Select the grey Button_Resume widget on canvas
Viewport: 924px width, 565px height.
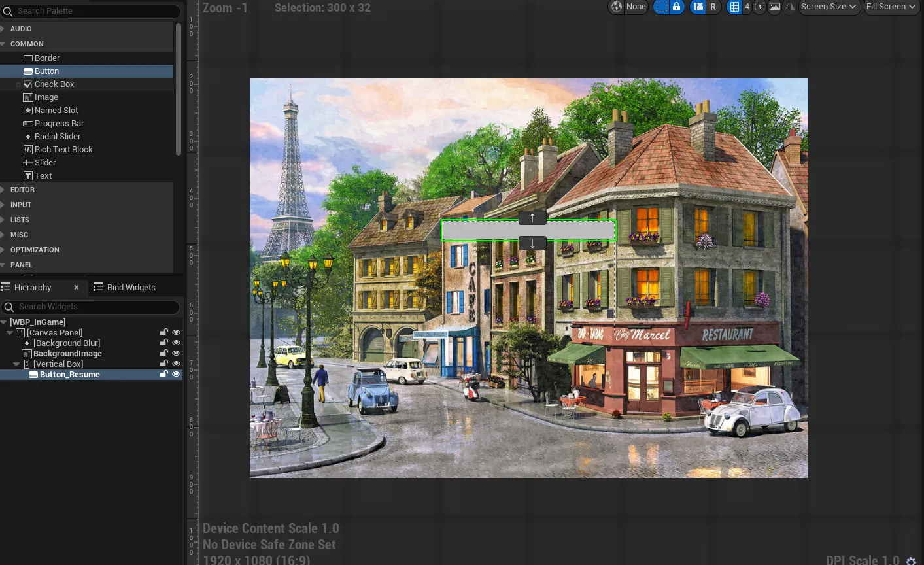[x=528, y=230]
